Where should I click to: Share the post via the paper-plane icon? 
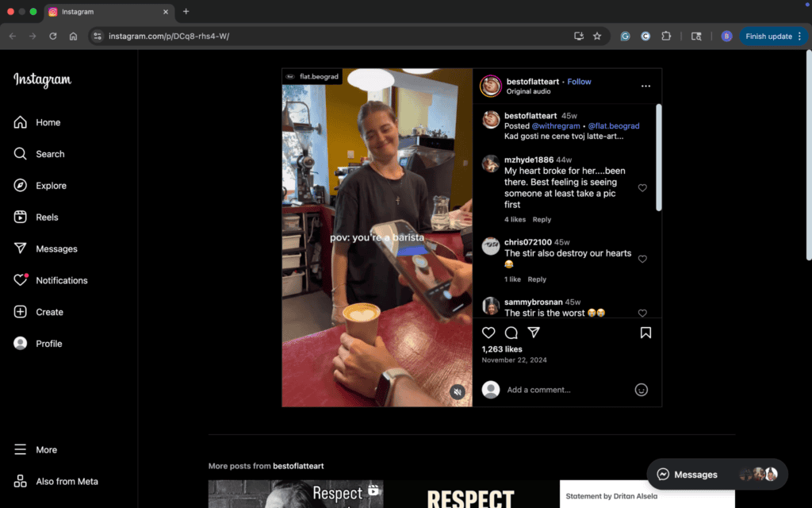[534, 333]
